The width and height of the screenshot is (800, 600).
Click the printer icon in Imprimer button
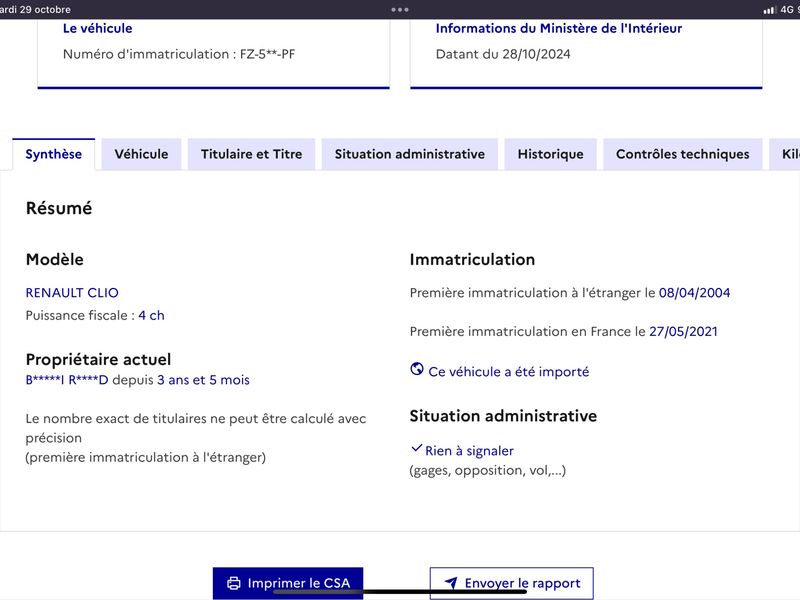tap(234, 583)
